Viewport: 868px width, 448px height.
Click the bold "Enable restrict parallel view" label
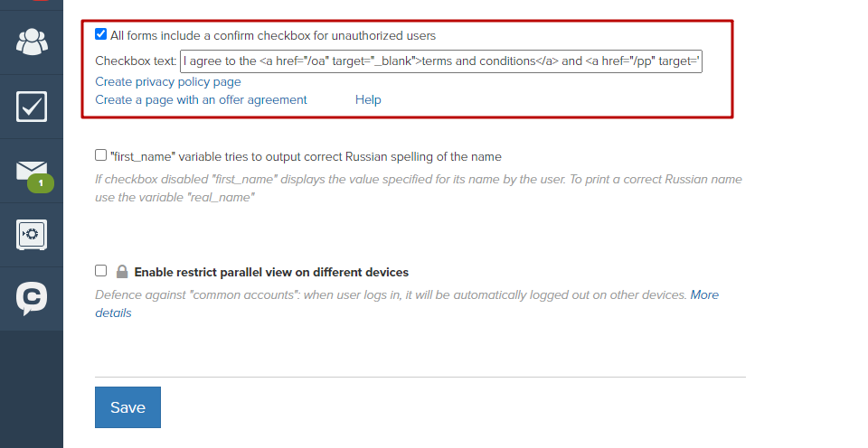tap(271, 272)
